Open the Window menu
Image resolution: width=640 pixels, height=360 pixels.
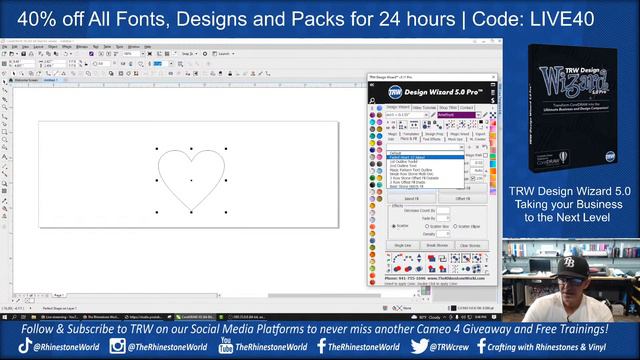133,47
